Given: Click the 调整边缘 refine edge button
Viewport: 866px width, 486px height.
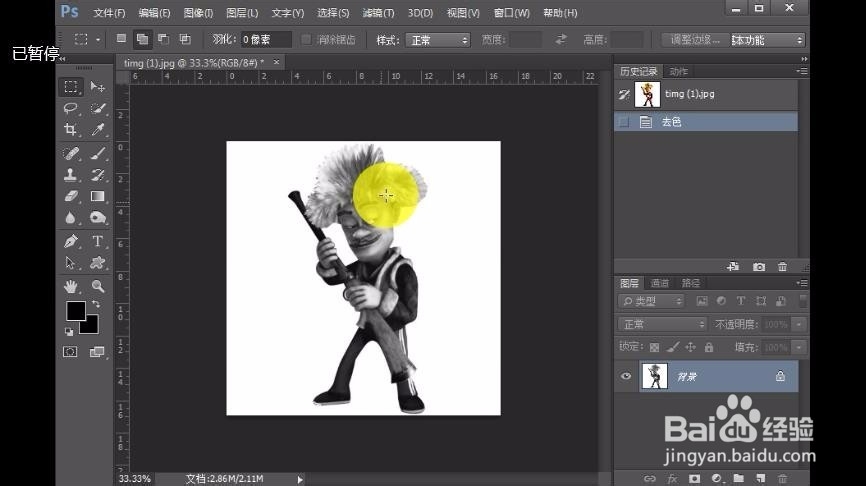Looking at the screenshot, I should tap(695, 40).
